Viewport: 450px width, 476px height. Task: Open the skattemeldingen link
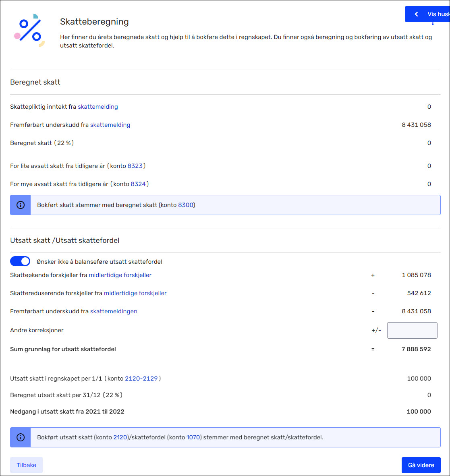114,311
